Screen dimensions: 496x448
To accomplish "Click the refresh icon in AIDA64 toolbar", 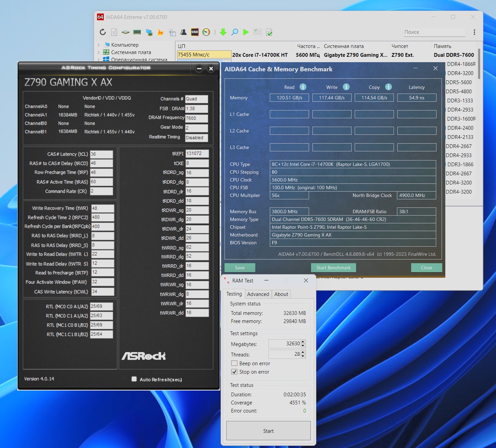I will coord(103,32).
